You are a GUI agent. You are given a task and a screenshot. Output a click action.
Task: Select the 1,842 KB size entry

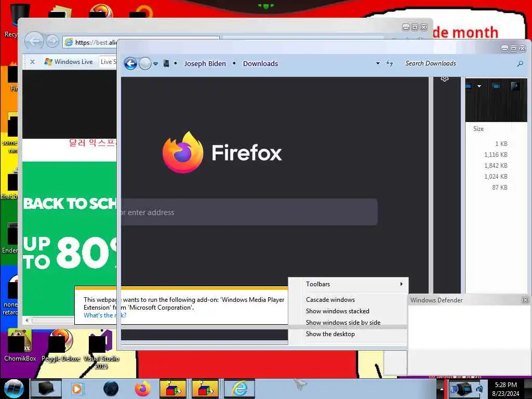tap(496, 166)
